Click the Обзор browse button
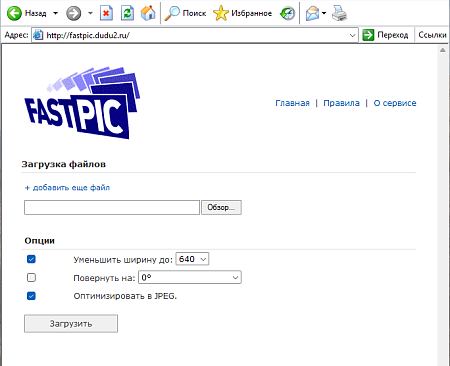The height and width of the screenshot is (366, 450). coord(221,207)
